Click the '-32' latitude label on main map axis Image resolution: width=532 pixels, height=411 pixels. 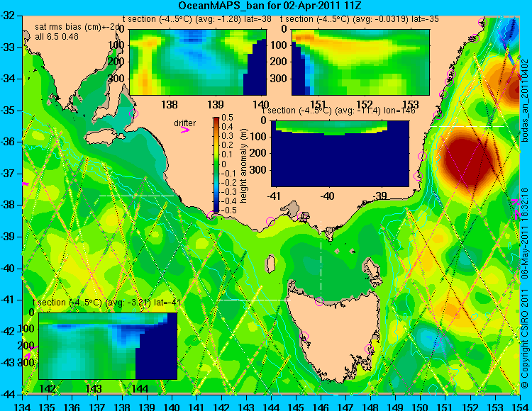coord(9,16)
